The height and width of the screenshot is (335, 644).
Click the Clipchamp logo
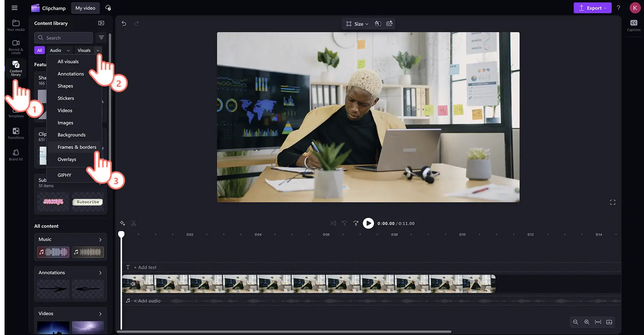[x=35, y=8]
